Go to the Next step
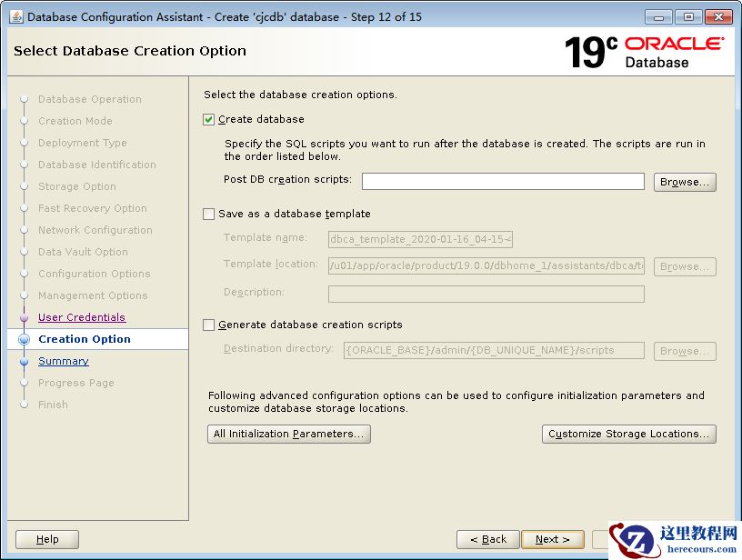This screenshot has width=742, height=560. coord(552,539)
